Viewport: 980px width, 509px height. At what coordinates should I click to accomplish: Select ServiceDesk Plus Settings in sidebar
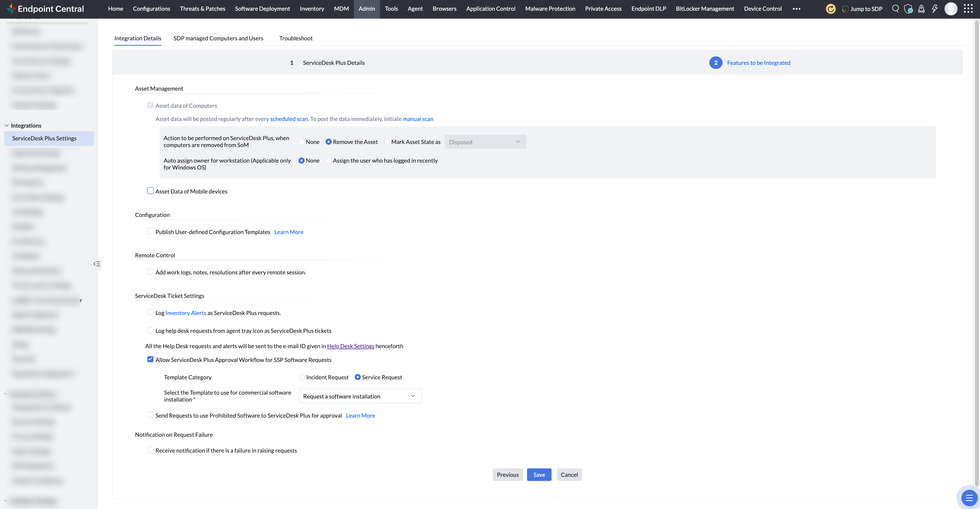pos(49,138)
